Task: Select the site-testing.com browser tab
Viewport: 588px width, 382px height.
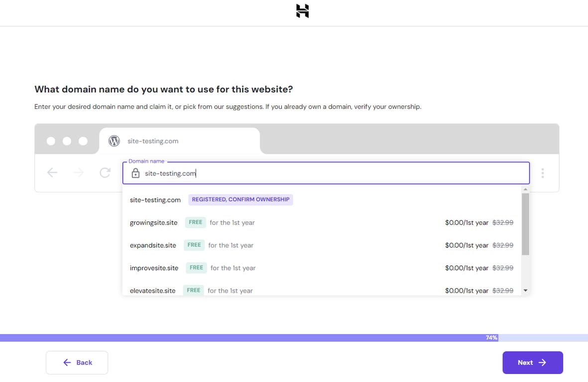Action: click(x=179, y=141)
